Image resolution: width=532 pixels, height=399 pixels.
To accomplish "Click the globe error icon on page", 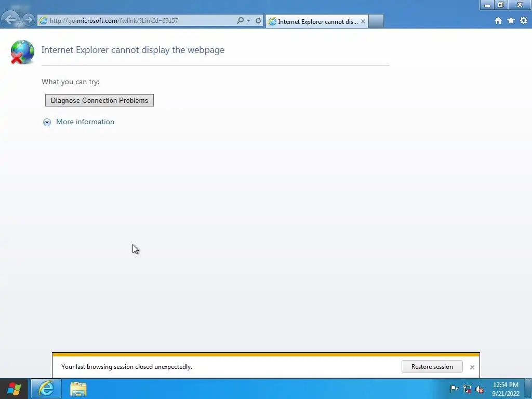I will coord(22,52).
